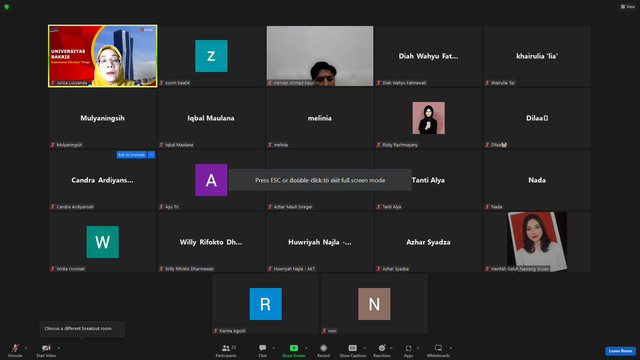Click Ask to Unmute on Candra's tile

131,155
